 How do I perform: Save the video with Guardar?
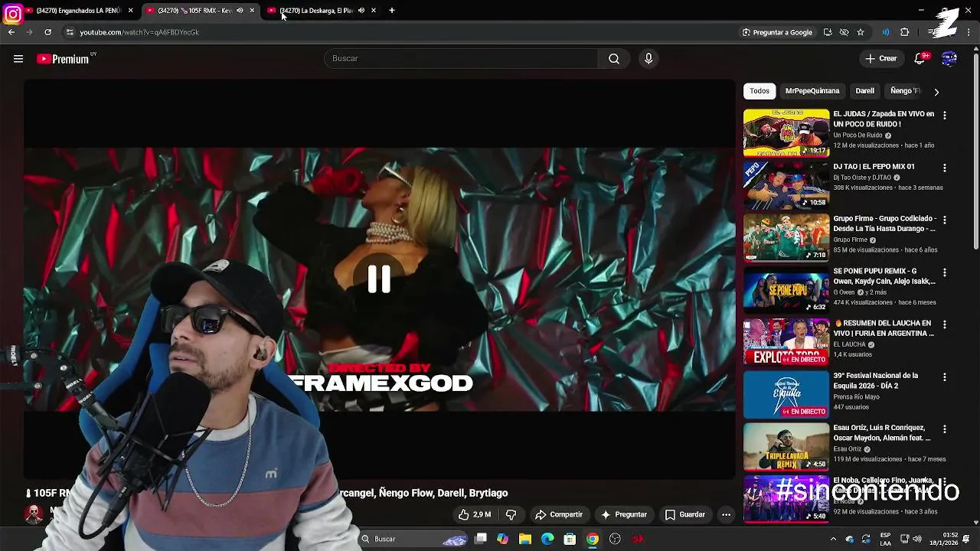(x=685, y=515)
